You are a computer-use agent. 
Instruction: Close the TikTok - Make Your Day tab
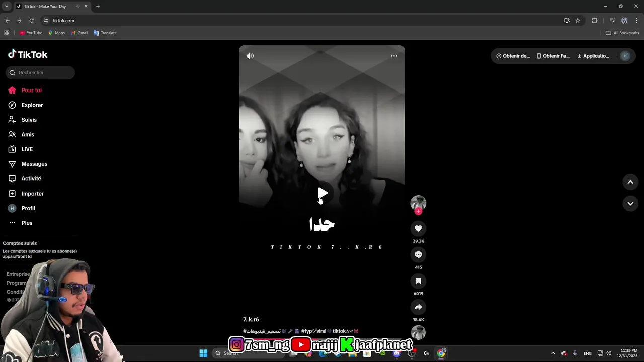(86, 6)
